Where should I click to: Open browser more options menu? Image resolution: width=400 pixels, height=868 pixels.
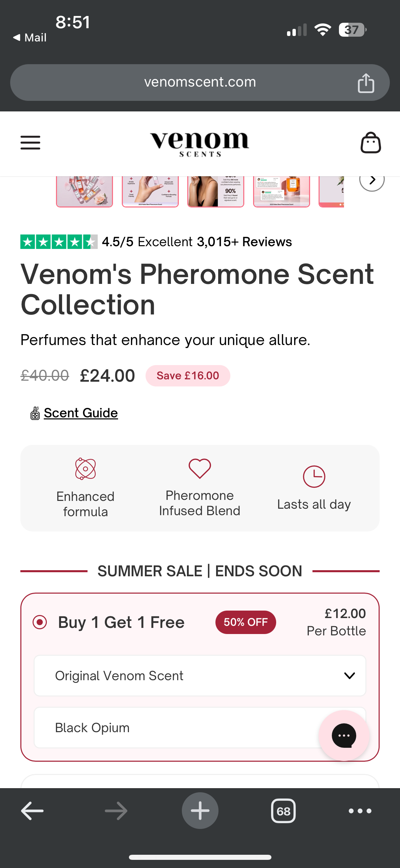point(360,811)
